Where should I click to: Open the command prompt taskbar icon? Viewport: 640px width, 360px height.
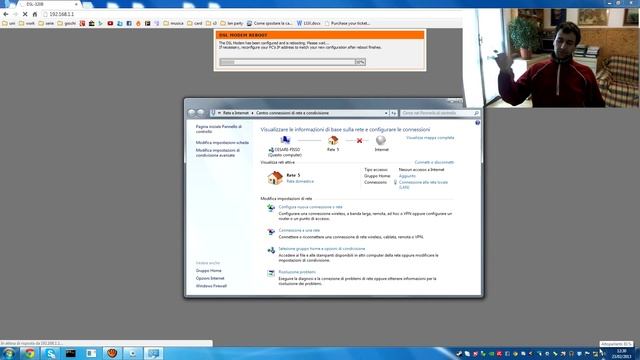(71, 353)
